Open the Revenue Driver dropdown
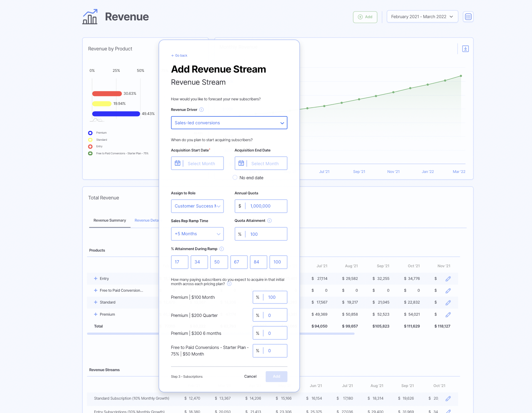Screen dimensions: 532x413 (x=229, y=123)
